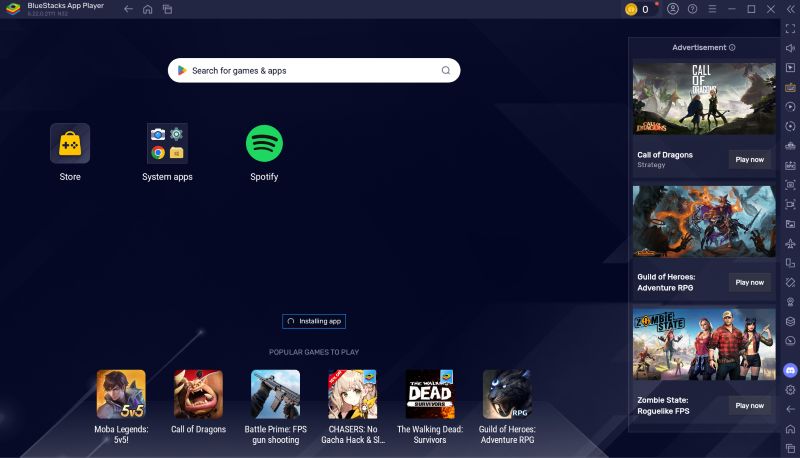Open recent apps icon in title bar
Viewport: 800px width, 458px height.
coord(167,9)
